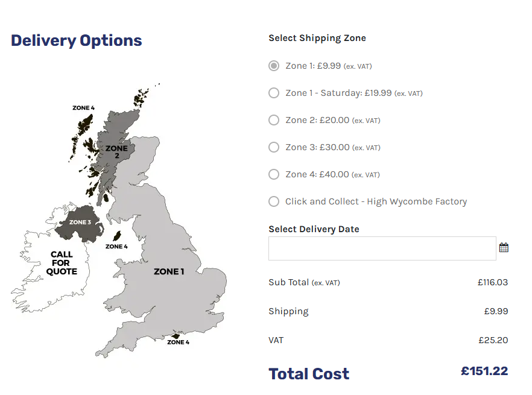Select Zone 4 £40.00 shipping option

pyautogui.click(x=274, y=174)
